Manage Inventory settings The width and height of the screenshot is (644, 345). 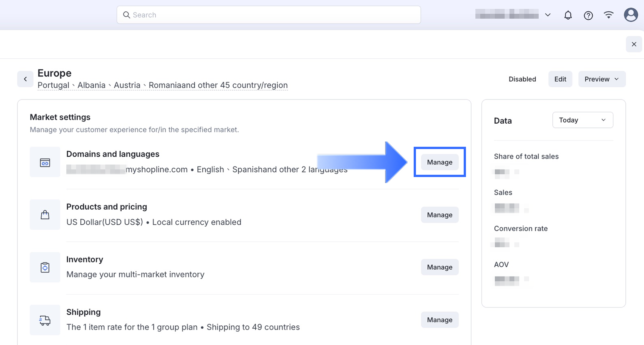(439, 267)
